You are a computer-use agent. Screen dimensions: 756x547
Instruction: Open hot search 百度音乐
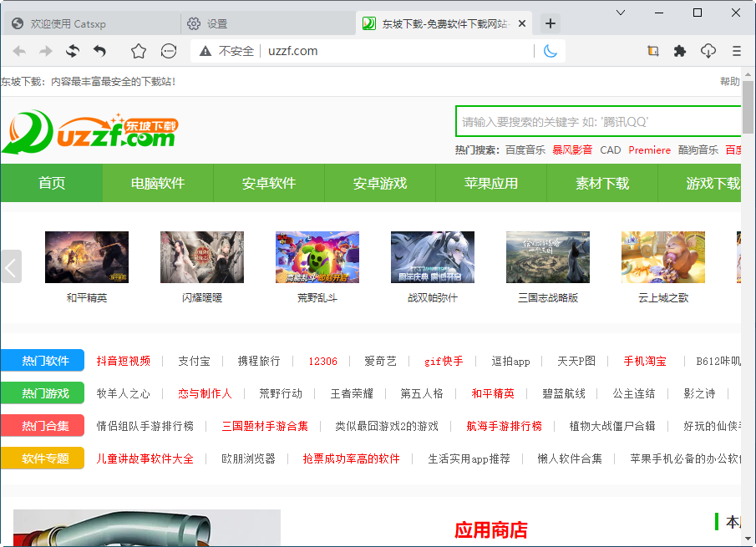click(x=525, y=149)
